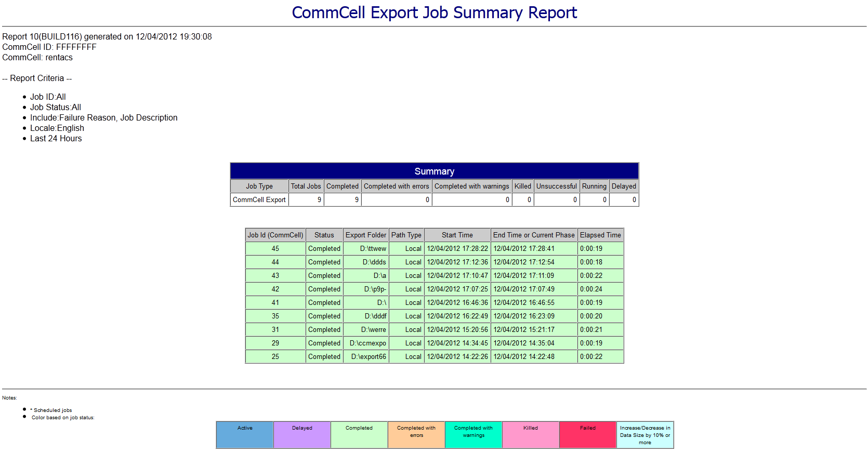Image resolution: width=868 pixels, height=453 pixels.
Task: Click the Completed with warnings teal swatch
Action: [474, 435]
